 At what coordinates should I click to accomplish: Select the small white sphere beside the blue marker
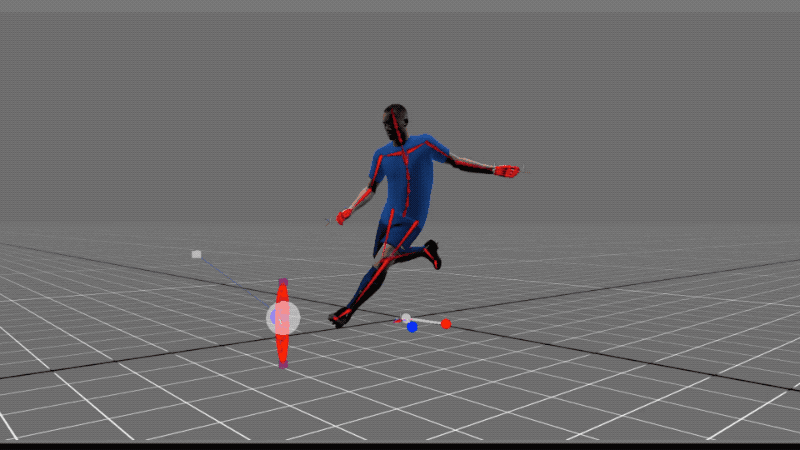pos(406,318)
